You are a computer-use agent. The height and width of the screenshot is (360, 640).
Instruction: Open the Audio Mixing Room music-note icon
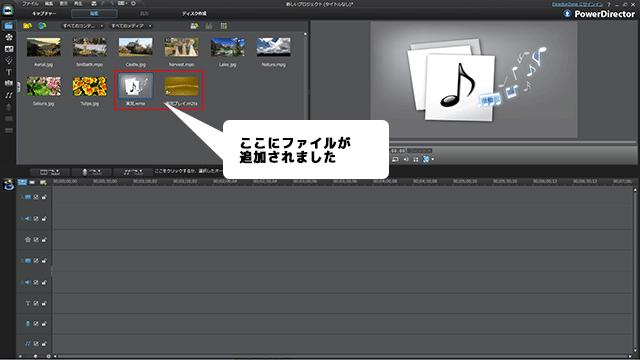(x=9, y=95)
